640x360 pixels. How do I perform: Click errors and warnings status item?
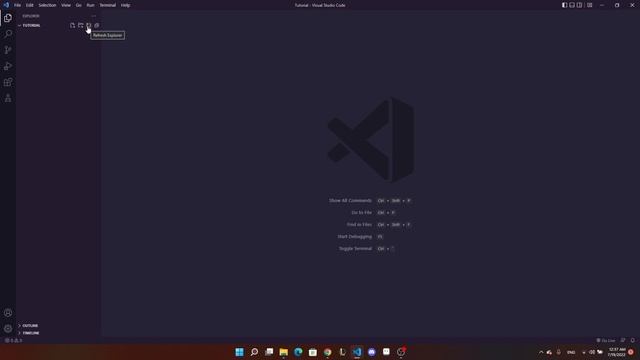(13, 340)
